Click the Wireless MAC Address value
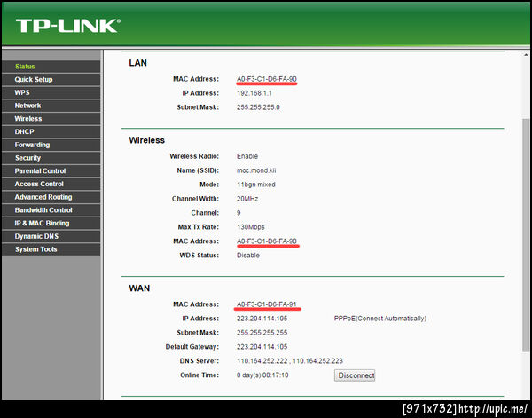 tap(267, 241)
